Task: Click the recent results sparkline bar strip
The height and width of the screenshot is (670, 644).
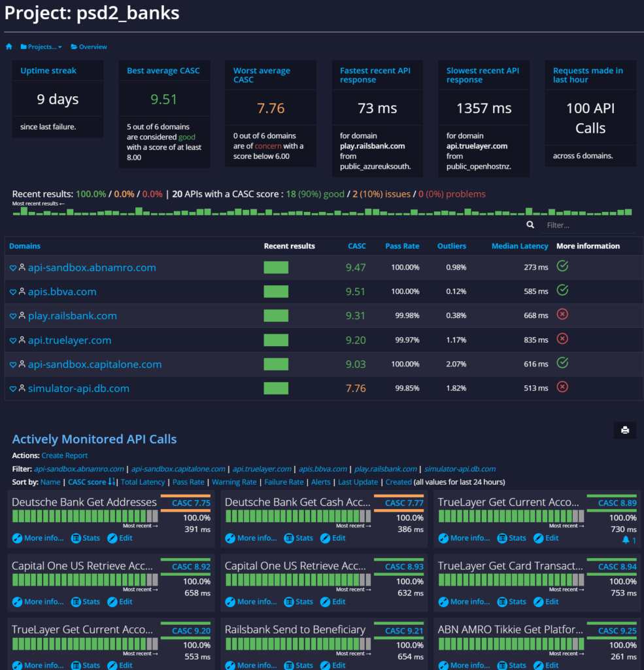Action: [x=322, y=211]
